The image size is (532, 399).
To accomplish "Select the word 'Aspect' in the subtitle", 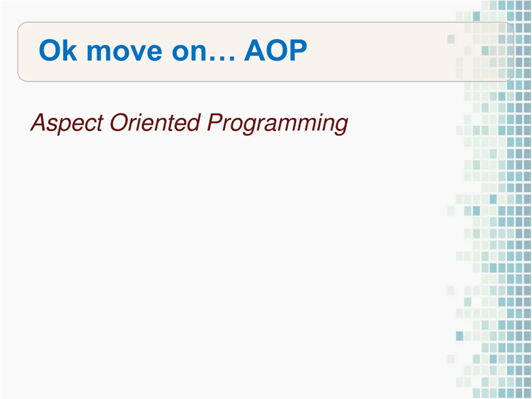I will pos(67,123).
